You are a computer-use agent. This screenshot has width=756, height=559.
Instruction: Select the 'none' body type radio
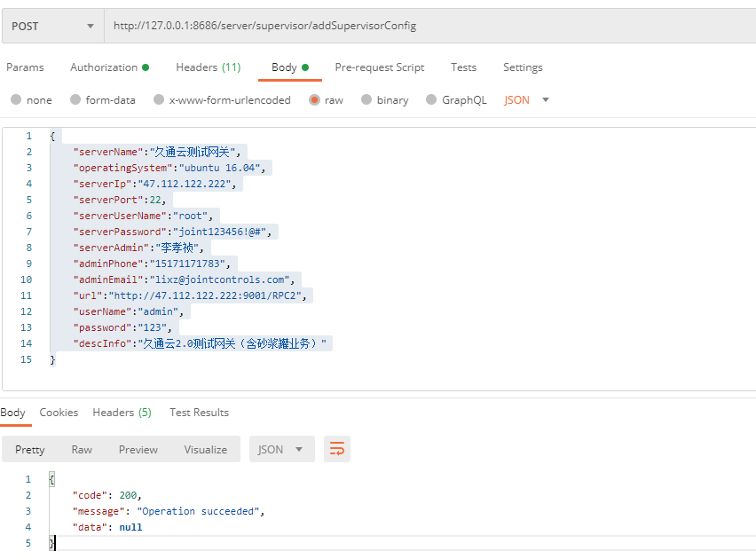click(16, 100)
